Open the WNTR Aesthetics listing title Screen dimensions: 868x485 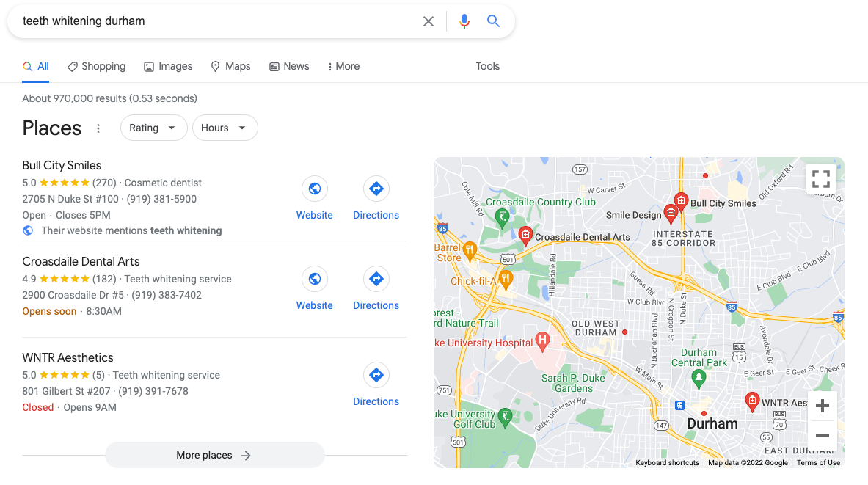[x=68, y=357]
